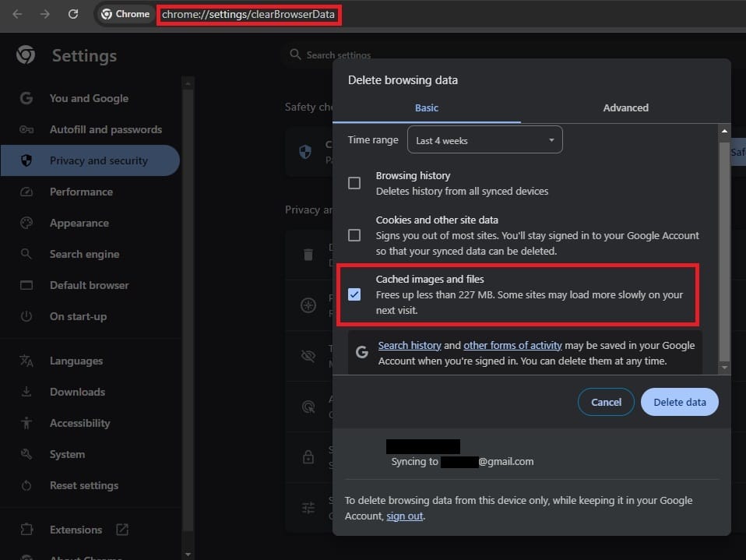
Task: Switch to the Advanced tab
Action: click(x=625, y=108)
